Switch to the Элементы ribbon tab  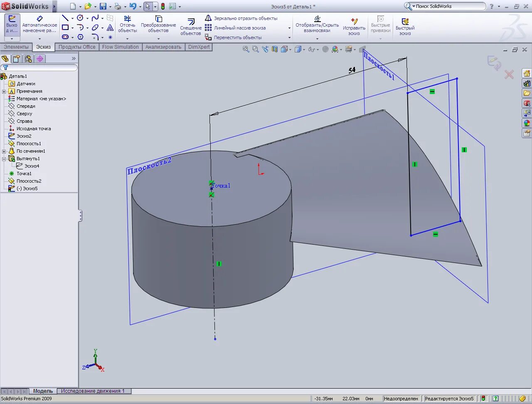[x=17, y=47]
